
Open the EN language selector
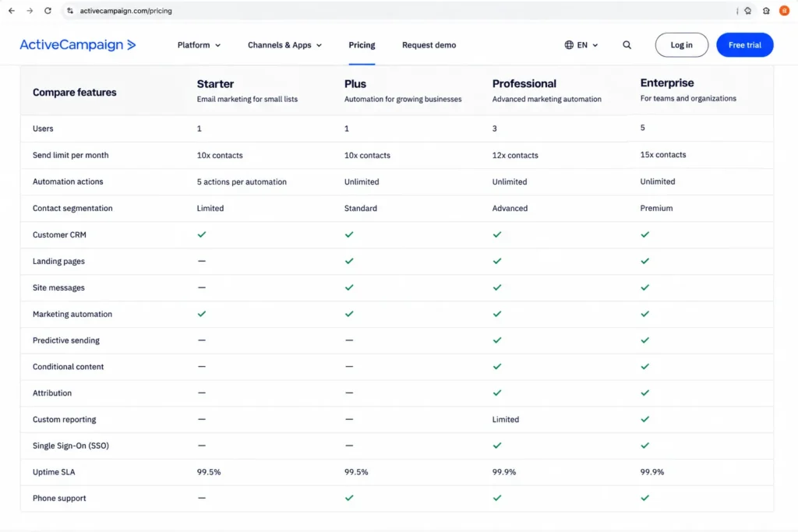coord(581,44)
